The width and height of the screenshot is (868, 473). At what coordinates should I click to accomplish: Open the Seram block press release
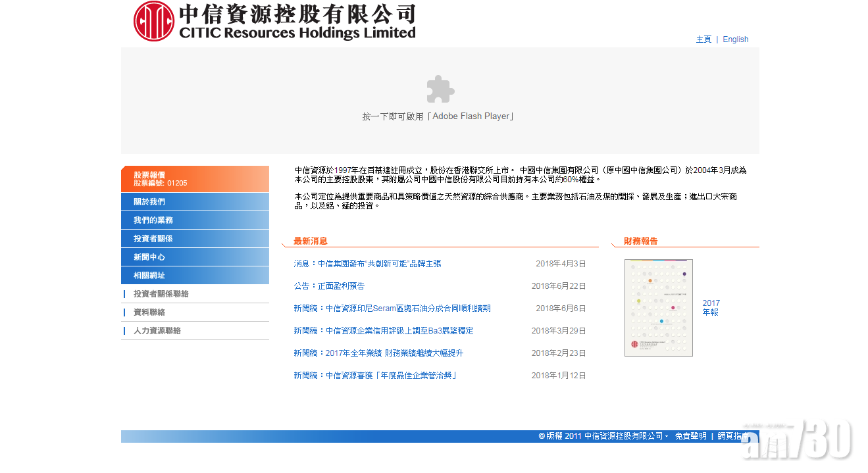tap(392, 309)
